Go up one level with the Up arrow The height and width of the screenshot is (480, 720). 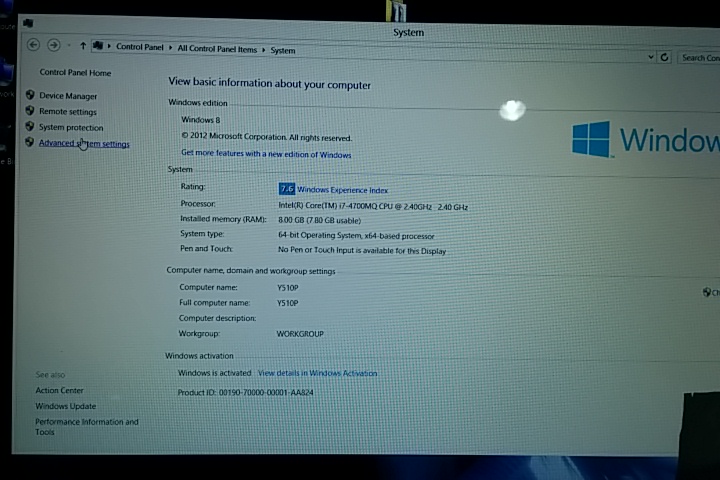[x=83, y=45]
